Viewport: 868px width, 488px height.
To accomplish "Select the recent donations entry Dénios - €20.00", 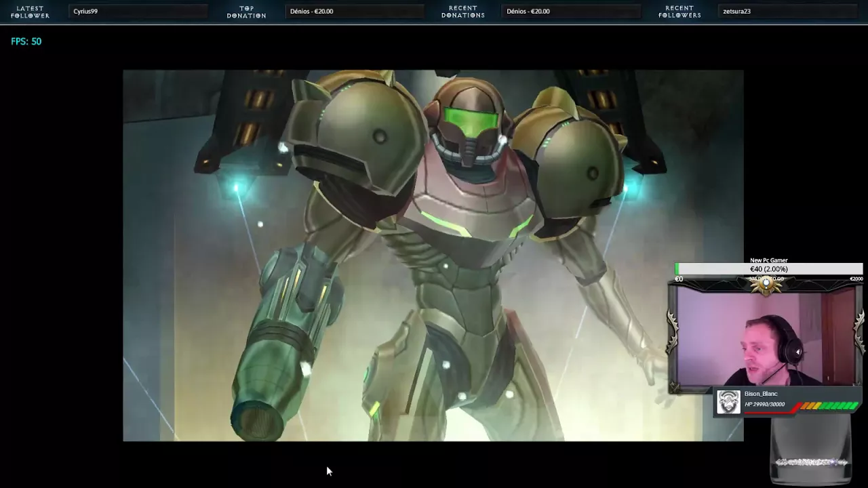I will click(528, 12).
